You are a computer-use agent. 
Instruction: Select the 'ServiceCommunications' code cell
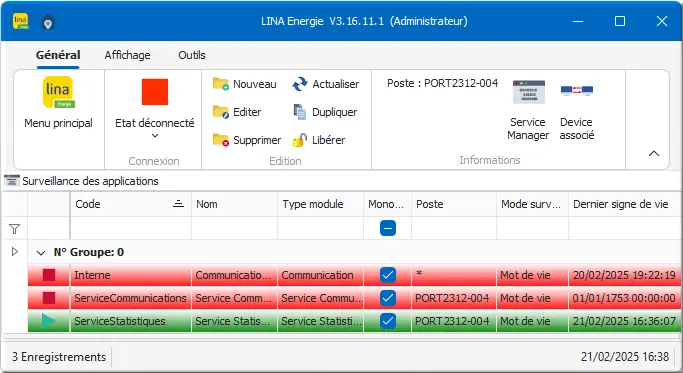131,298
